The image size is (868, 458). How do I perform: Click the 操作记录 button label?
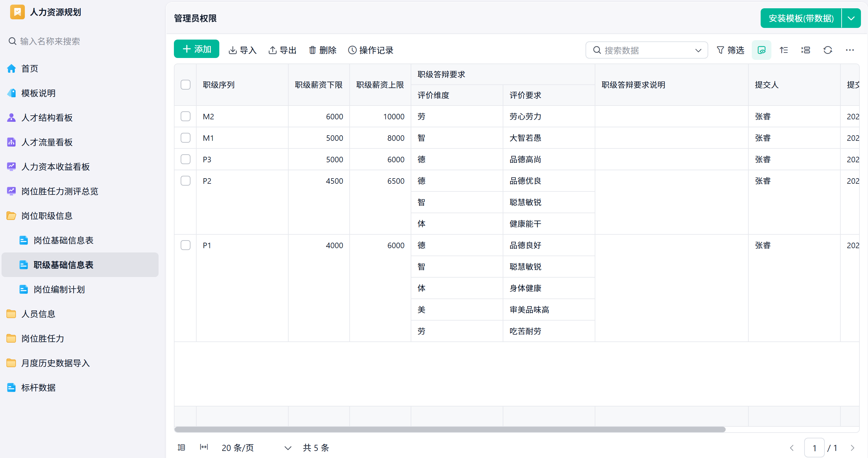click(376, 50)
